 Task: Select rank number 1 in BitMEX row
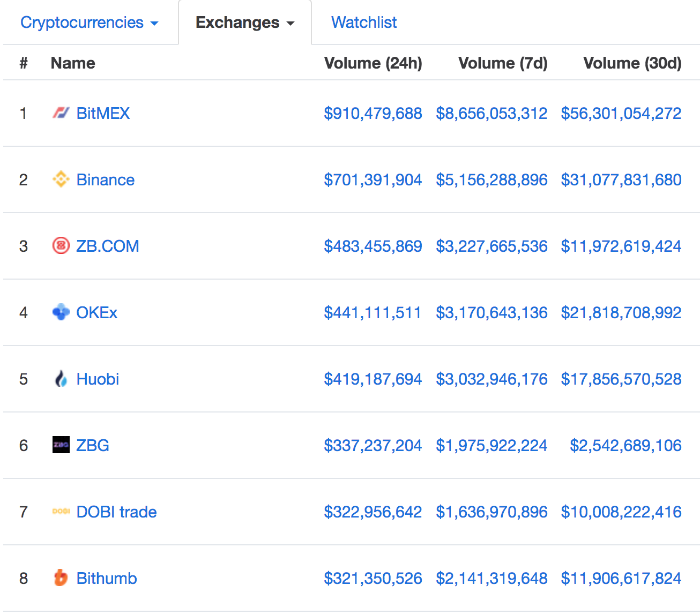[24, 113]
